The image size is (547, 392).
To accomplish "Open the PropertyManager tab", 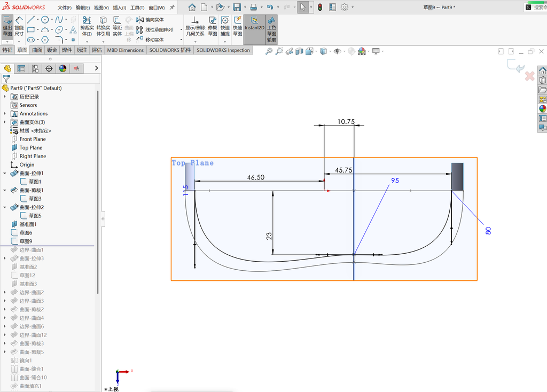I will [21, 68].
